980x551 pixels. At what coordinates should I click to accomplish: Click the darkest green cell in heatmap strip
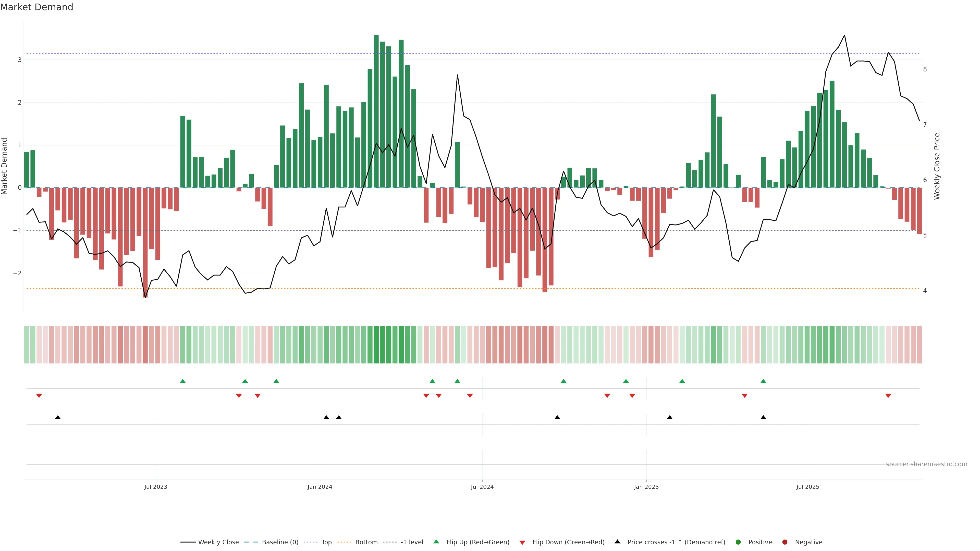[376, 345]
